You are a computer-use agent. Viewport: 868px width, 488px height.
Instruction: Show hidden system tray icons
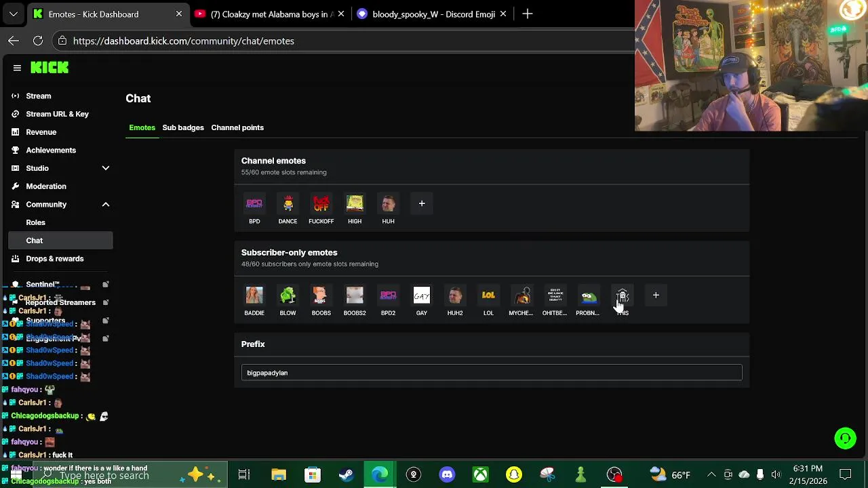point(711,474)
